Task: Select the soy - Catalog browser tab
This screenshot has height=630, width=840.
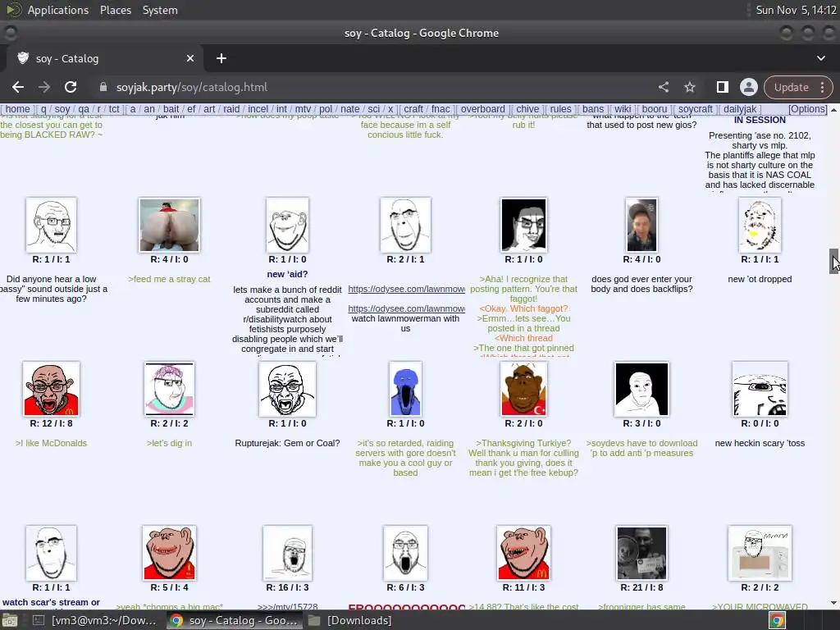Action: (x=105, y=58)
